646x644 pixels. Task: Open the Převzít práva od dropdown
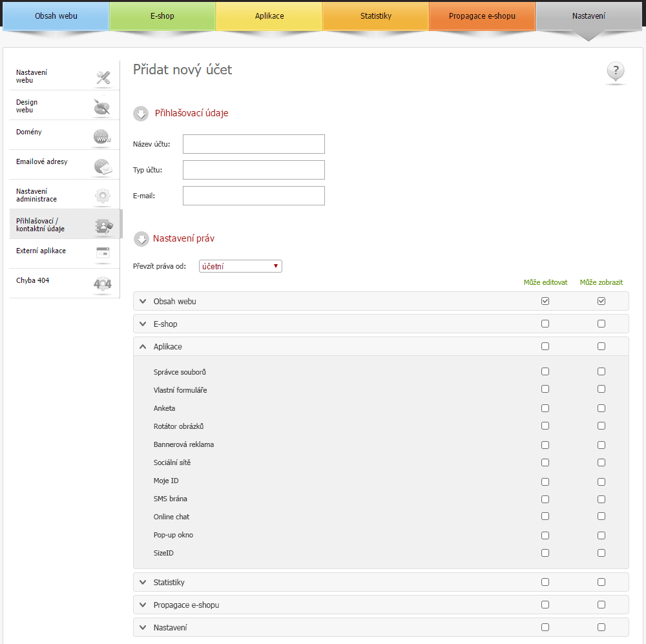pos(240,266)
